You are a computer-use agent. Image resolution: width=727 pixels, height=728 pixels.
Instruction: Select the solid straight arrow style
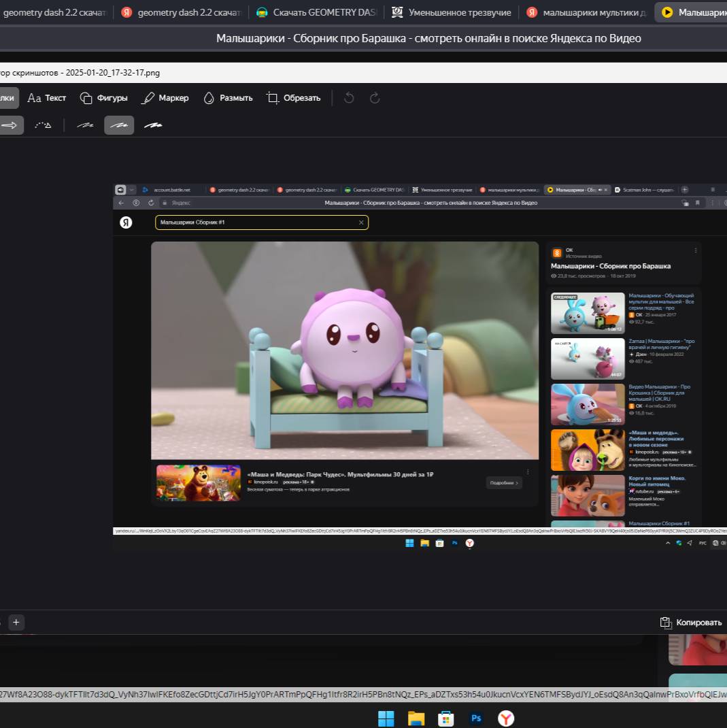pos(10,125)
